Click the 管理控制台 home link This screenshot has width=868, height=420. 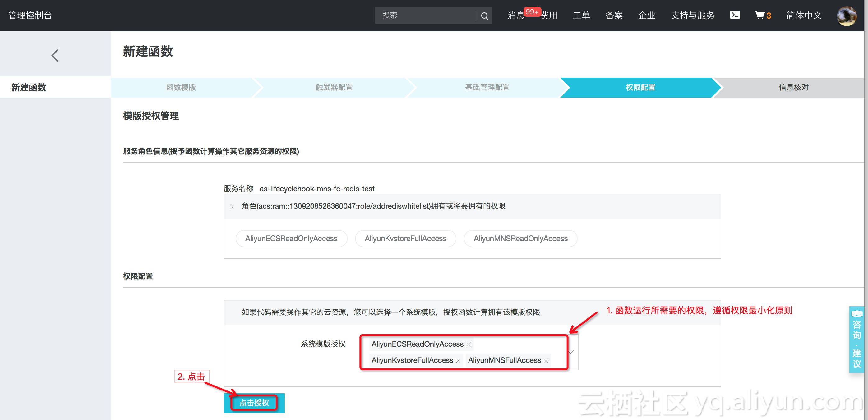30,16
